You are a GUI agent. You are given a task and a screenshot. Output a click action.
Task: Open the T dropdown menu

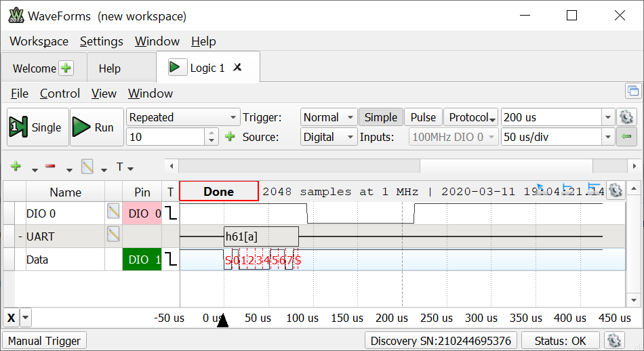point(125,167)
